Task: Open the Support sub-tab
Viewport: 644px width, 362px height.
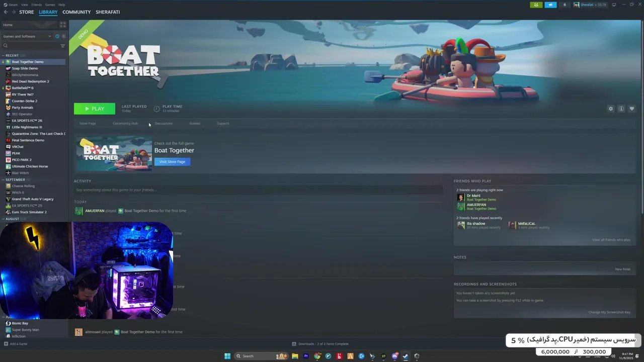Action: coord(223,123)
